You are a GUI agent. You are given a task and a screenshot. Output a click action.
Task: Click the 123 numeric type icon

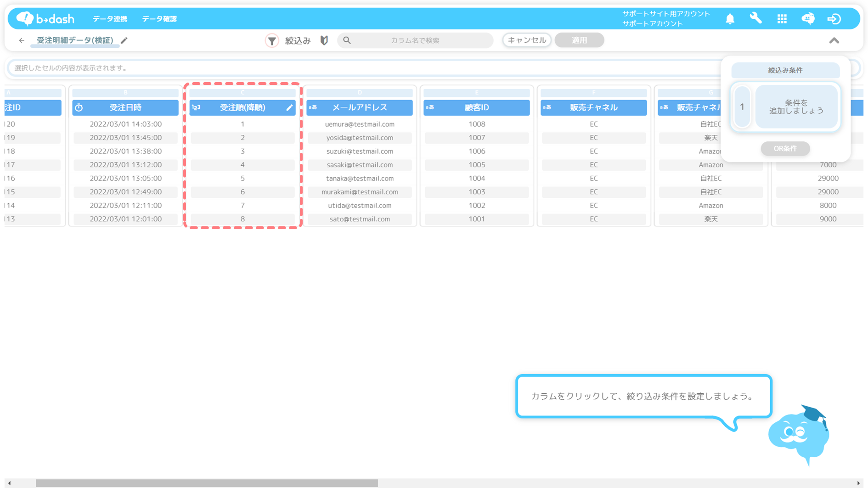[196, 107]
